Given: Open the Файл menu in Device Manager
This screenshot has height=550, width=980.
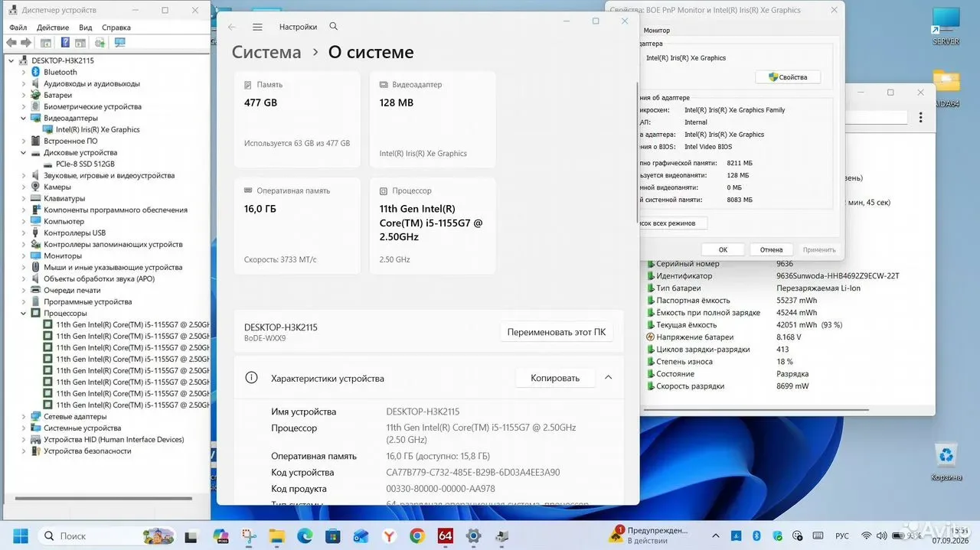Looking at the screenshot, I should [18, 27].
